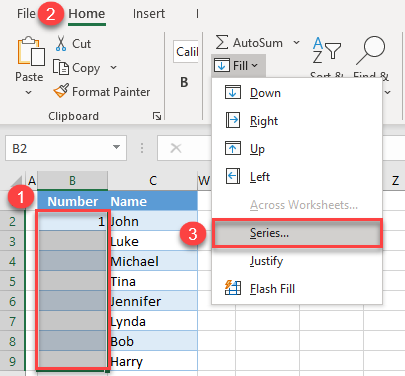The image size is (405, 376).
Task: Click the Format Painter brush icon
Action: [x=61, y=91]
